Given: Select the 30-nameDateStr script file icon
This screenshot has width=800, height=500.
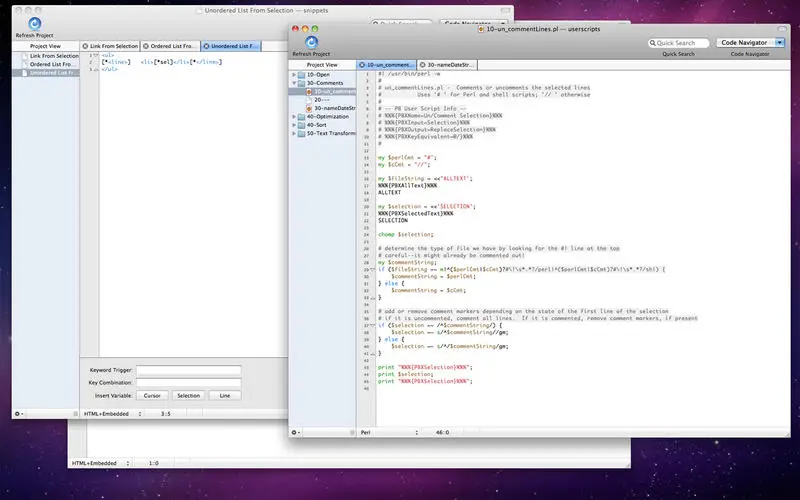Looking at the screenshot, I should click(309, 108).
